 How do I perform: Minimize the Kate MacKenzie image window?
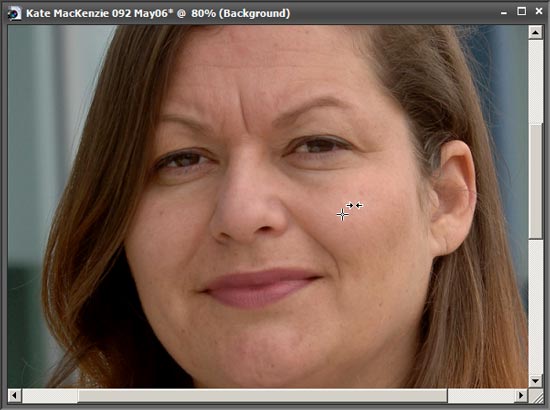coord(504,13)
